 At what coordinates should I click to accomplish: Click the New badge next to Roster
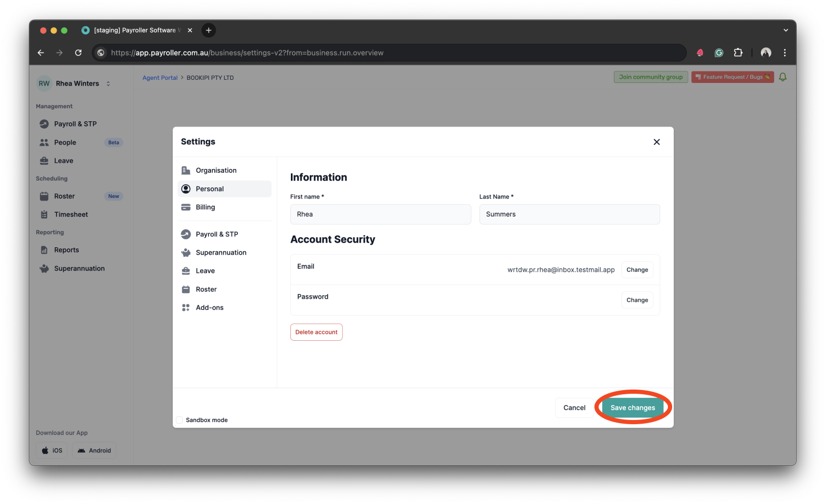[113, 196]
